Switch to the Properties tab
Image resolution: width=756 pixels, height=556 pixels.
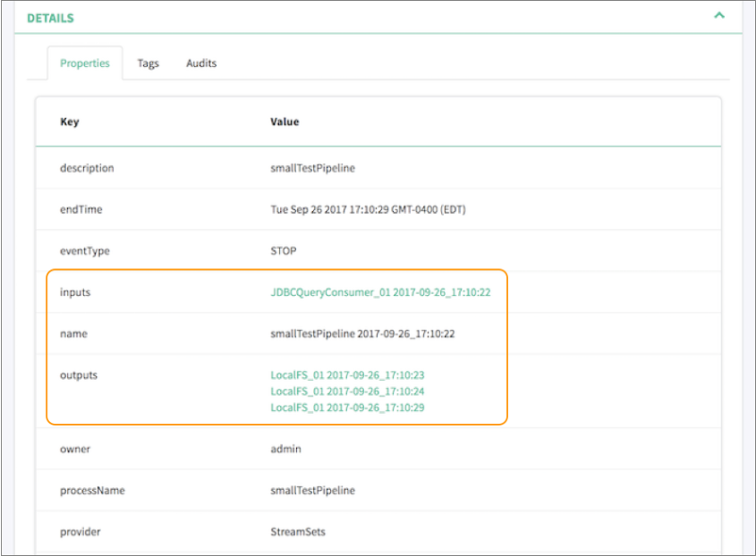(85, 63)
